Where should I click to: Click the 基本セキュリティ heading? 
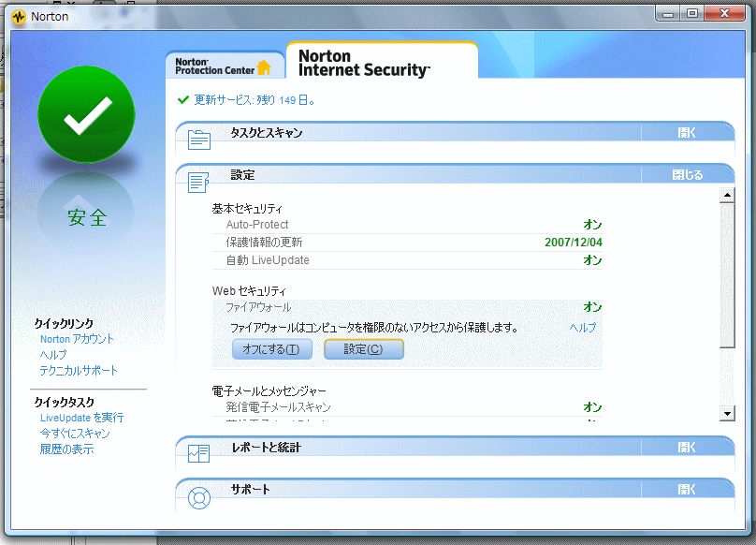[x=247, y=209]
